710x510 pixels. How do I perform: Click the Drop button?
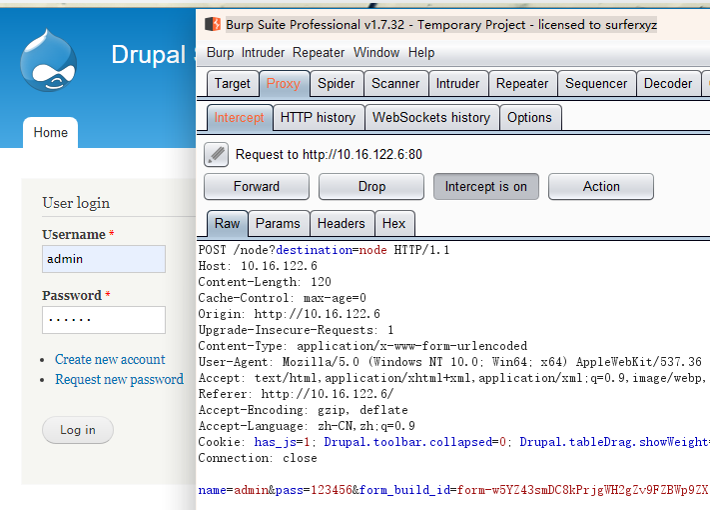point(371,186)
